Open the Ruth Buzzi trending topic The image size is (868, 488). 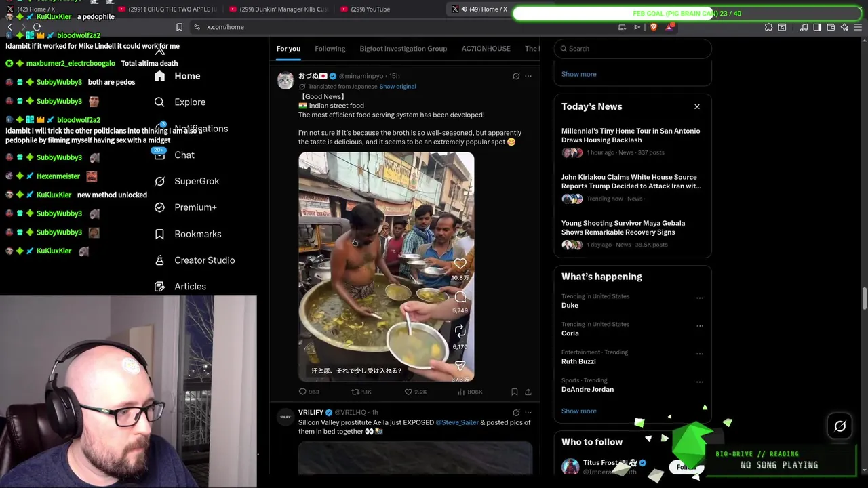tap(578, 362)
